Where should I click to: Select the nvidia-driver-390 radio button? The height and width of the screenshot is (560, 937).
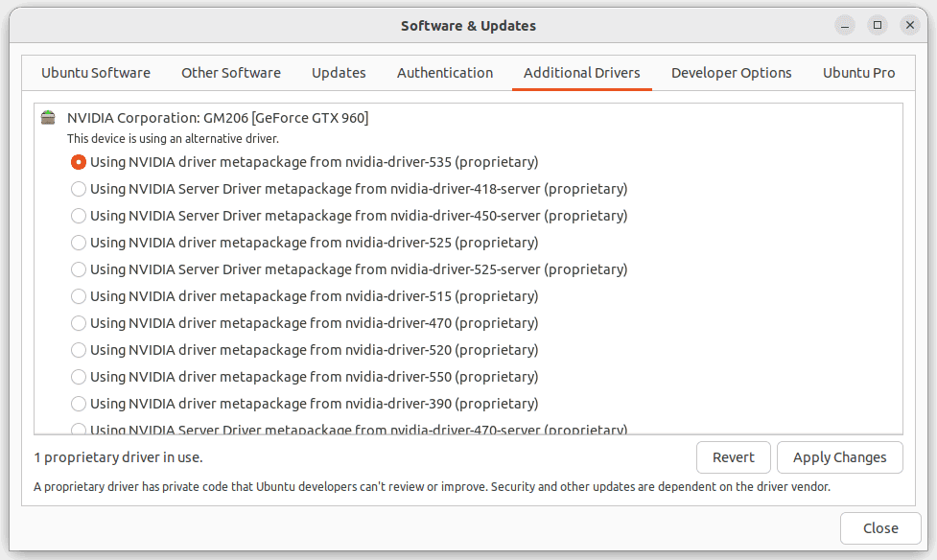coord(79,404)
